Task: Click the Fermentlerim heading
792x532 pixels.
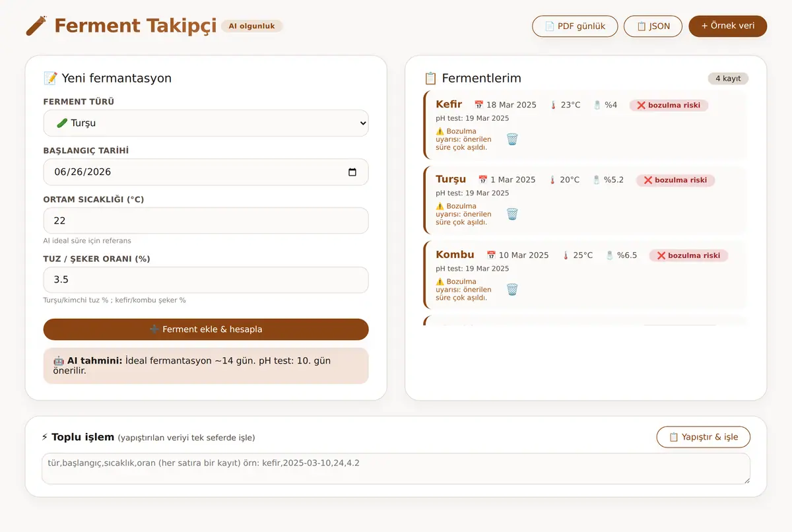Action: click(473, 78)
